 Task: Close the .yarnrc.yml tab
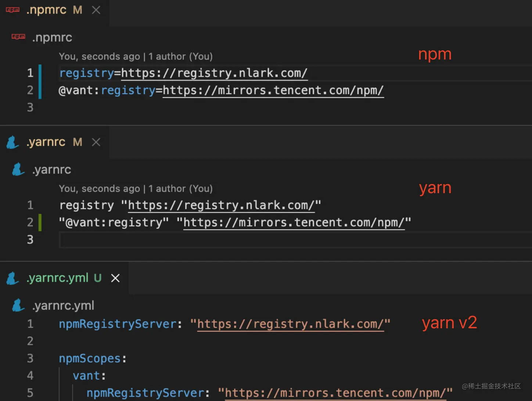115,278
